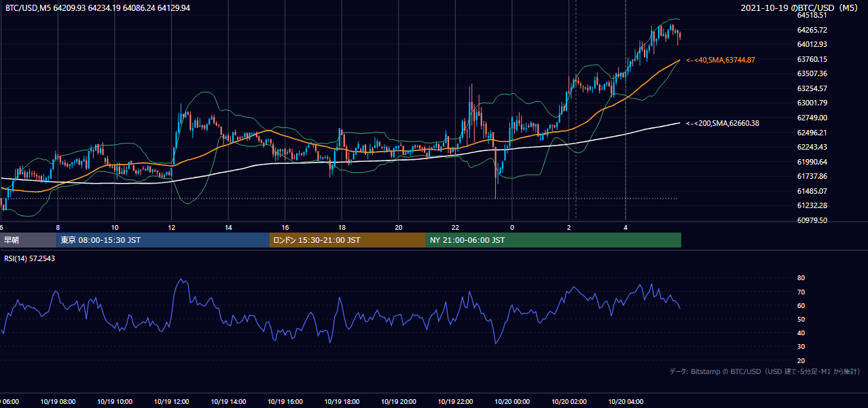This screenshot has height=408, width=868.
Task: Click the 10/20 00:00 time label
Action: pyautogui.click(x=512, y=402)
